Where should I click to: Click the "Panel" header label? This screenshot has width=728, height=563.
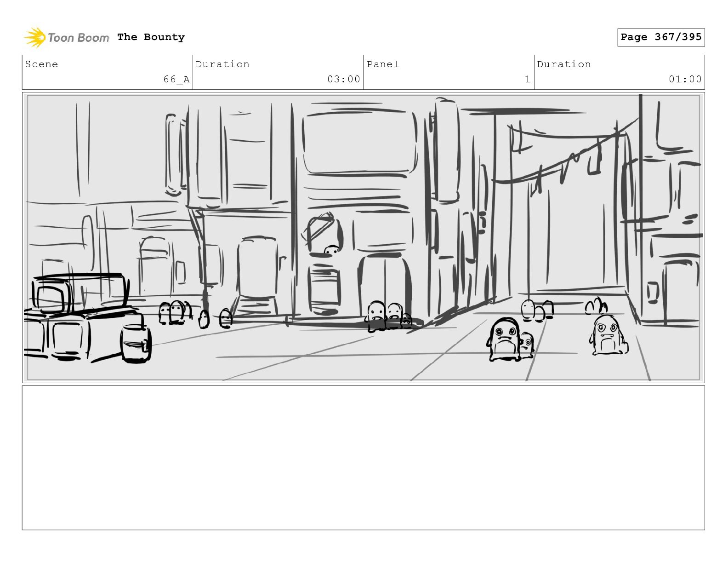pyautogui.click(x=383, y=64)
